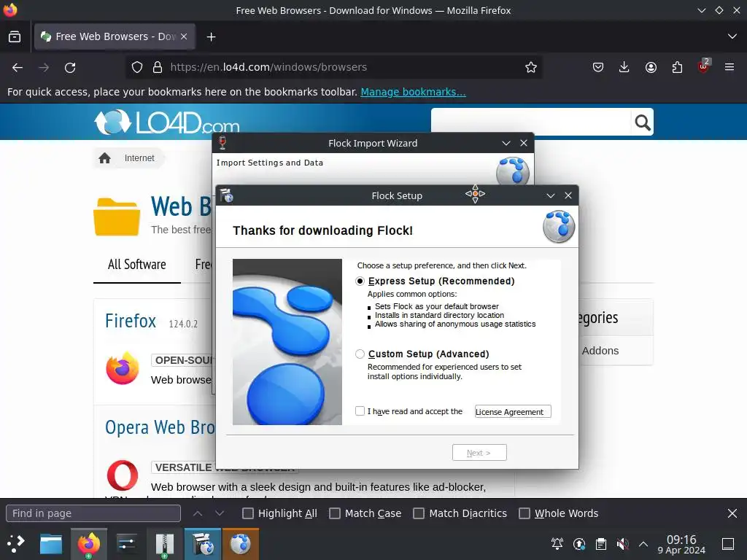Open the Addons category entry

600,351
